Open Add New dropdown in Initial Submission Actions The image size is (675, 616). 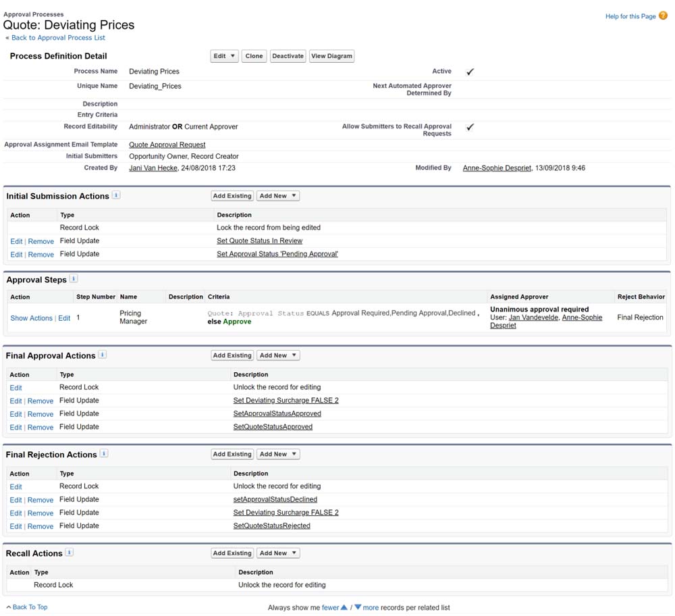278,196
